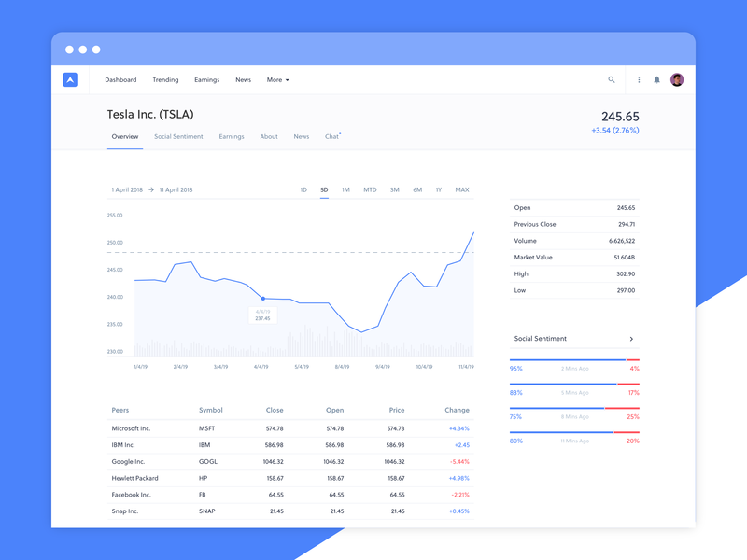The height and width of the screenshot is (560, 747).
Task: Switch to the About tab
Action: click(269, 136)
